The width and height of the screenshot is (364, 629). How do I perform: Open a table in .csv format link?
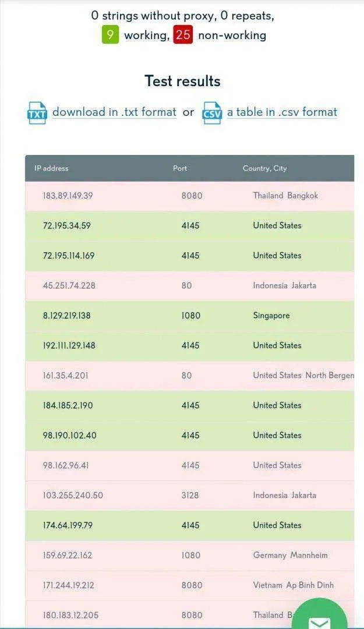(282, 112)
